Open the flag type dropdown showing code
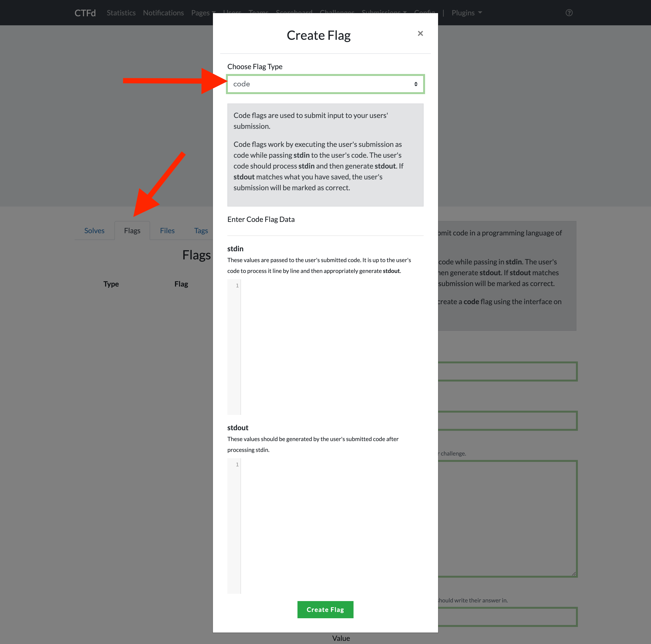The width and height of the screenshot is (651, 644). click(325, 84)
